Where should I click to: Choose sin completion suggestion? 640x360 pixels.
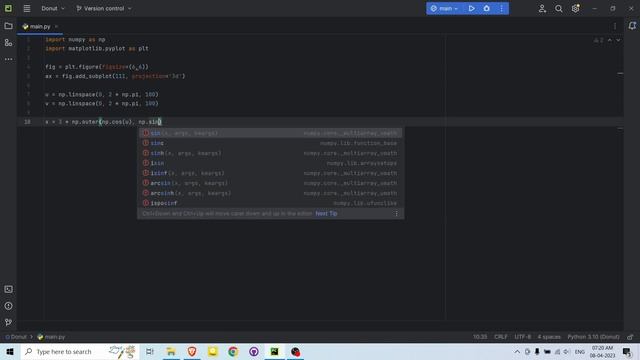click(x=270, y=133)
